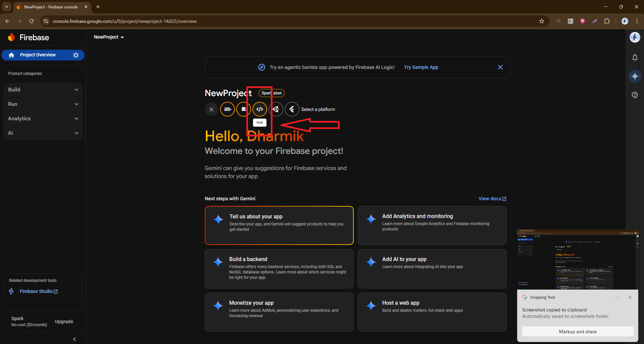The height and width of the screenshot is (344, 644).
Task: Open Firebase Studio link
Action: point(39,291)
